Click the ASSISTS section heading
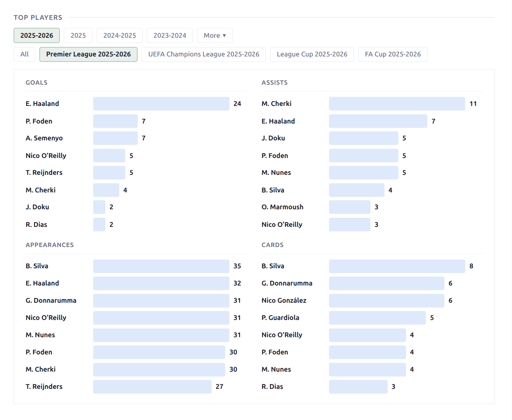This screenshot has width=512, height=420. 274,82
